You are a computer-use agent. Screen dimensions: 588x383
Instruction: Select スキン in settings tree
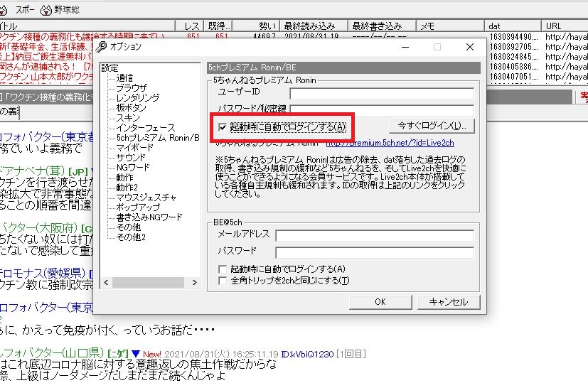pyautogui.click(x=128, y=118)
